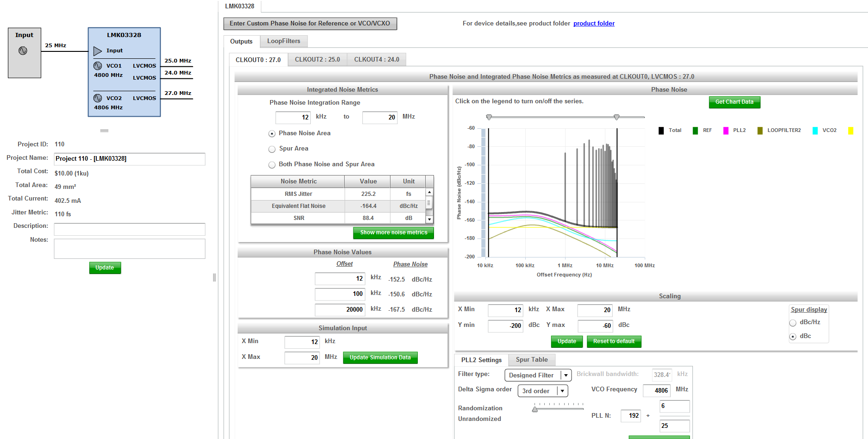Select the Spur Area radio button
Image resolution: width=868 pixels, height=439 pixels.
point(272,149)
